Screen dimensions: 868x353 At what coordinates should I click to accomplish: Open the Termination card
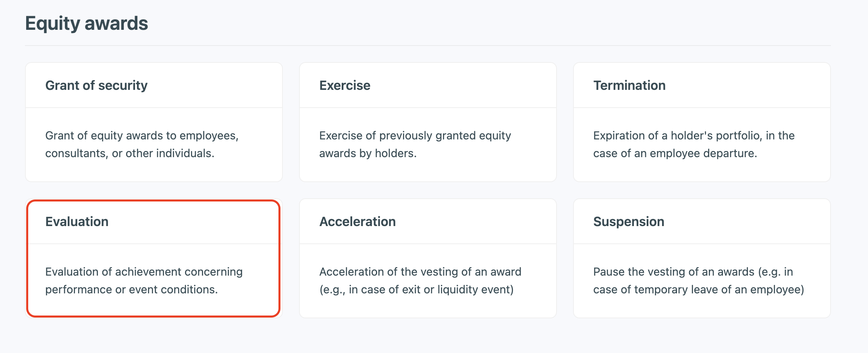[x=702, y=122]
